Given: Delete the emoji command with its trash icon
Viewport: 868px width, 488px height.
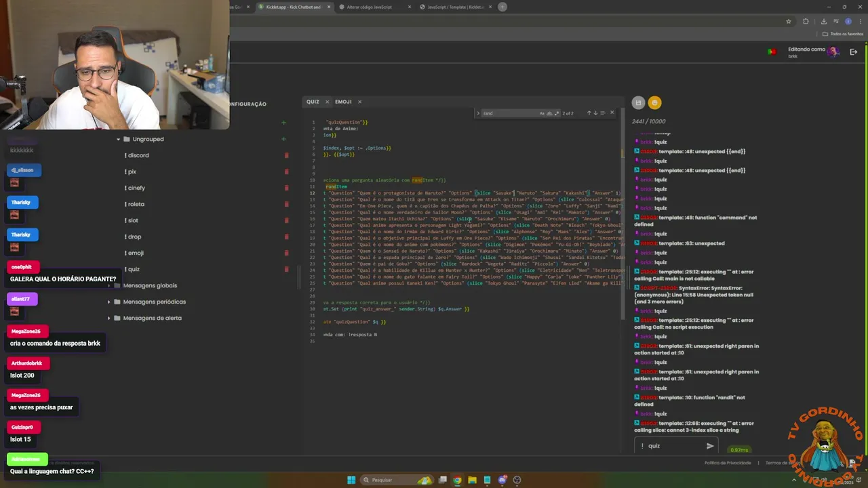Looking at the screenshot, I should (x=286, y=253).
